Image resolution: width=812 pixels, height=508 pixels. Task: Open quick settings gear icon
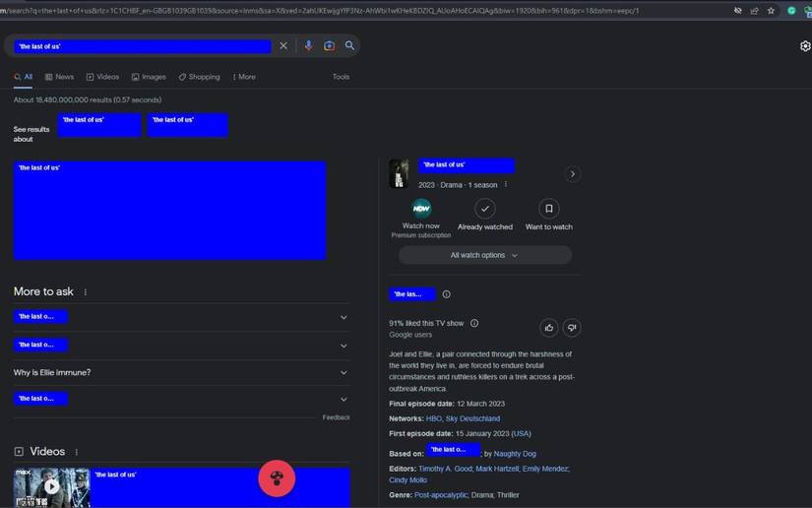click(x=805, y=46)
